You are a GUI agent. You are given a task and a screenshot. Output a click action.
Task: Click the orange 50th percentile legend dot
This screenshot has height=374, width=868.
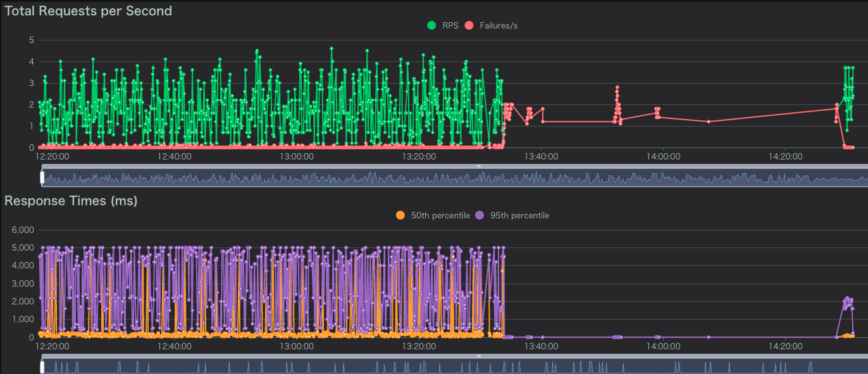click(x=400, y=215)
